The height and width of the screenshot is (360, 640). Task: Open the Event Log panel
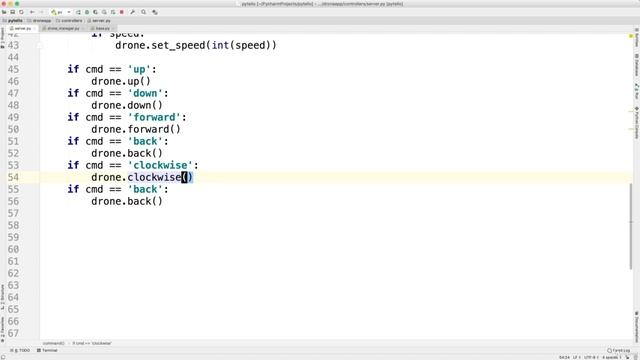618,351
